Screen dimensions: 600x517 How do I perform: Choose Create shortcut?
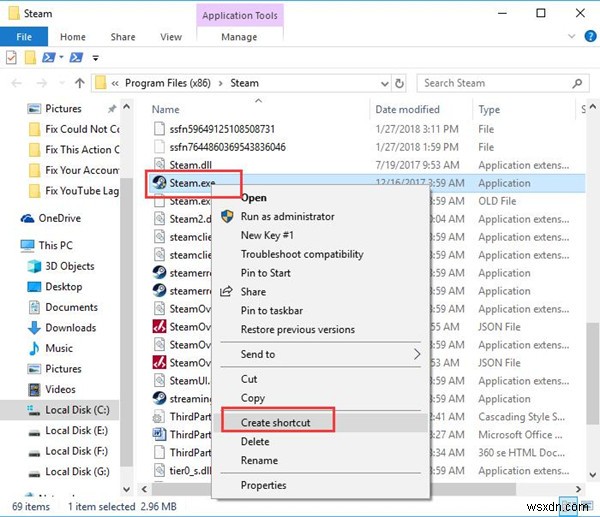pos(276,422)
